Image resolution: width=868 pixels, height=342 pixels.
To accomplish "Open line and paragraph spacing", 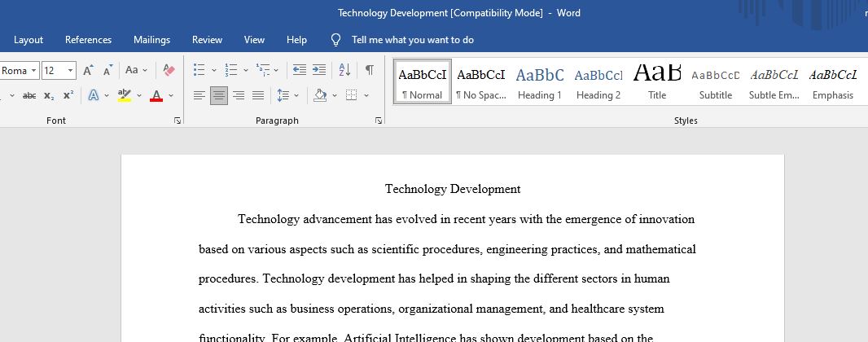I will 283,96.
